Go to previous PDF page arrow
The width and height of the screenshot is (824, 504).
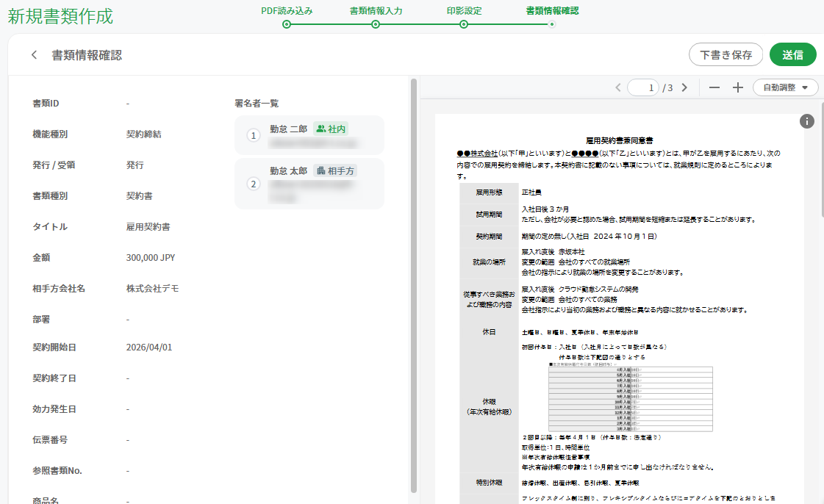(x=618, y=87)
